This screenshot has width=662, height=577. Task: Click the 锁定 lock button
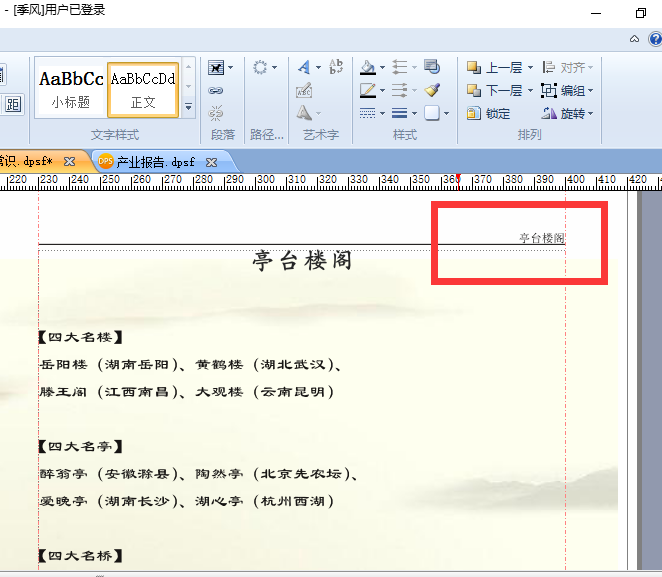(x=488, y=113)
